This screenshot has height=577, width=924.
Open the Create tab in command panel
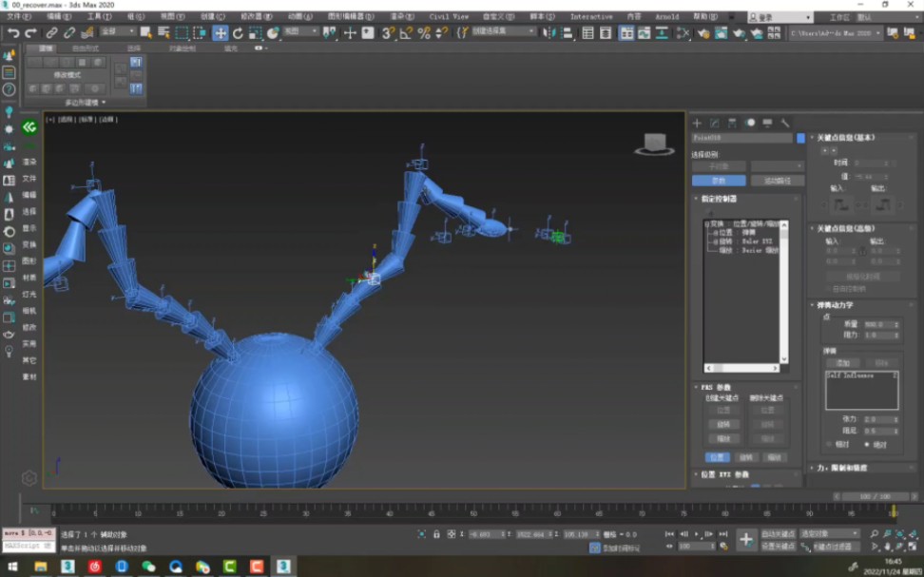697,123
